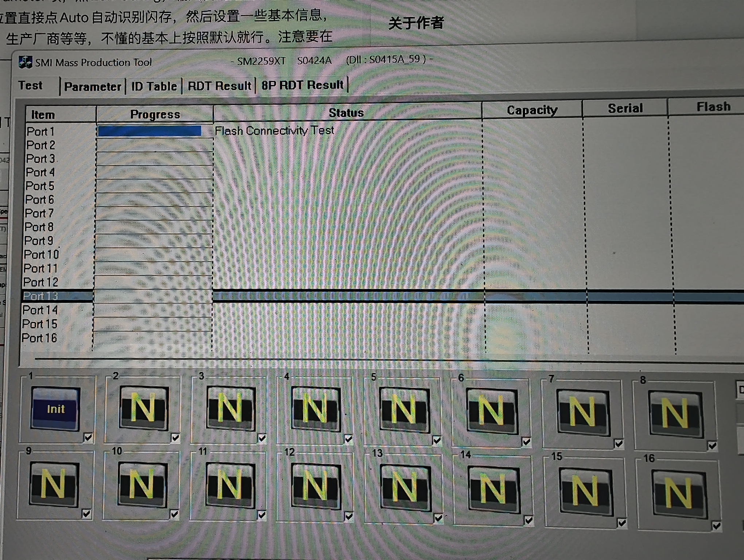Uncheck the checkbox for port 1

point(88,437)
